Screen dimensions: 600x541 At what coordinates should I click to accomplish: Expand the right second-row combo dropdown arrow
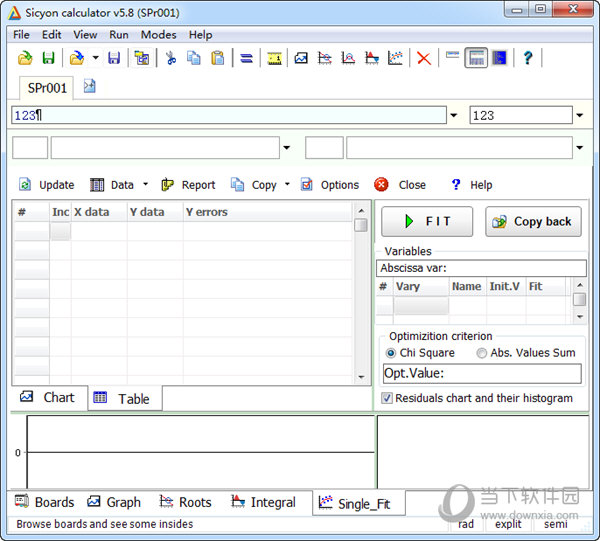point(580,147)
